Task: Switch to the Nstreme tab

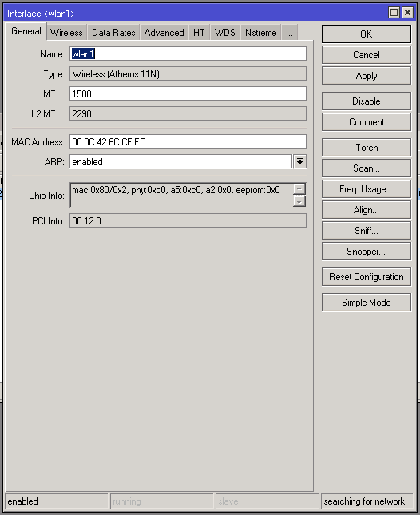Action: click(x=261, y=33)
